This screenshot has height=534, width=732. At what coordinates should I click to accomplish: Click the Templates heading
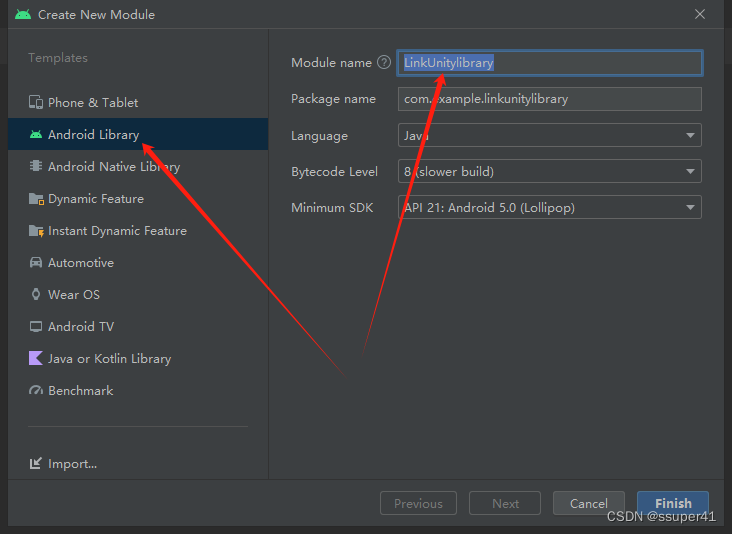(58, 58)
